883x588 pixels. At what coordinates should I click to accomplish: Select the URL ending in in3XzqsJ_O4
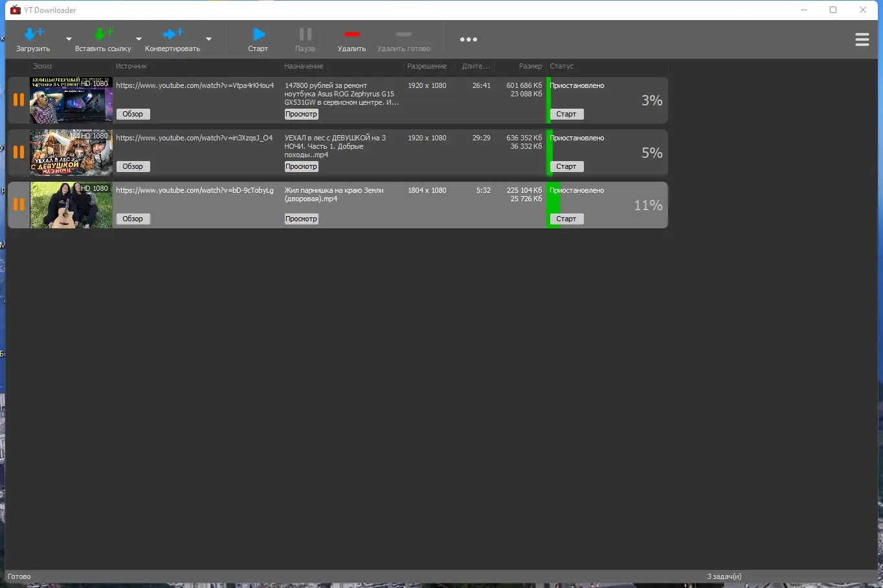tap(194, 138)
